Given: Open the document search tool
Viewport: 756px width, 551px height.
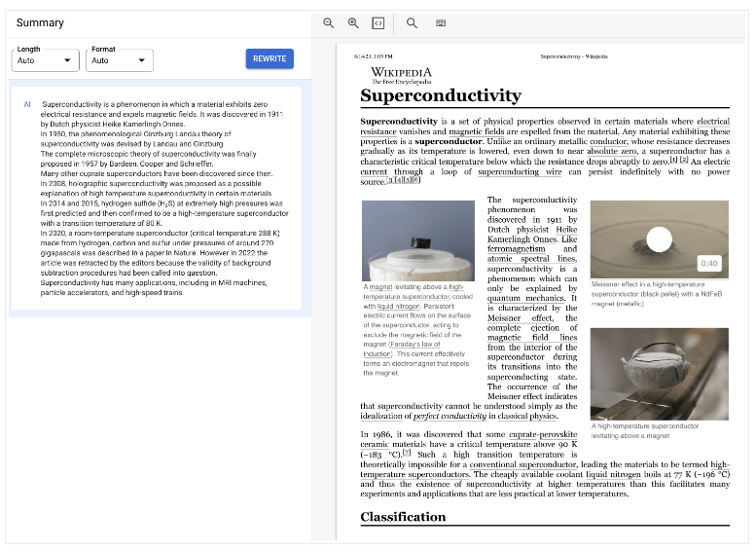Looking at the screenshot, I should 412,22.
